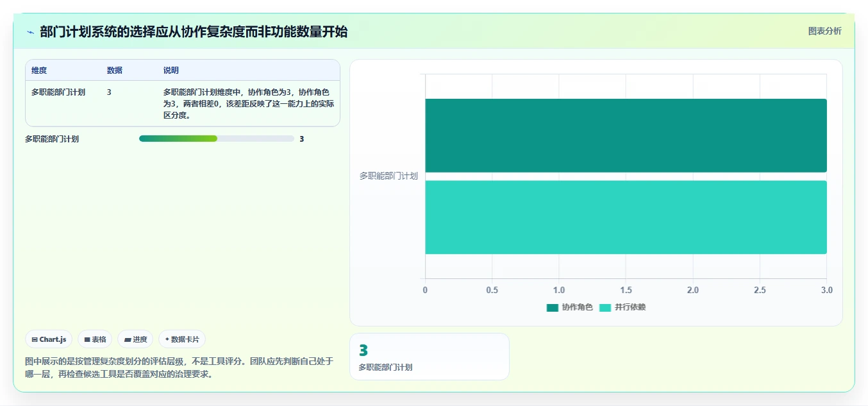Click the 多职能部门计划 progress label
Screen dimensions: 868x406
52,139
